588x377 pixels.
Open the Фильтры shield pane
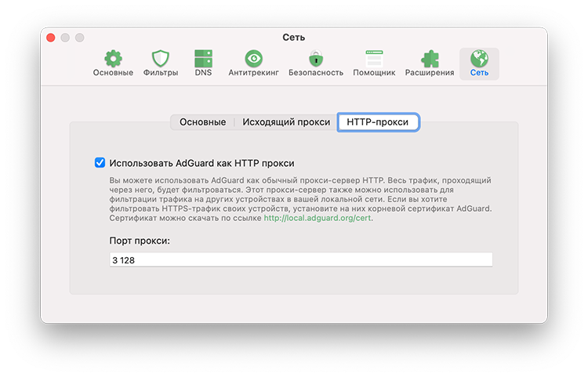(x=161, y=63)
